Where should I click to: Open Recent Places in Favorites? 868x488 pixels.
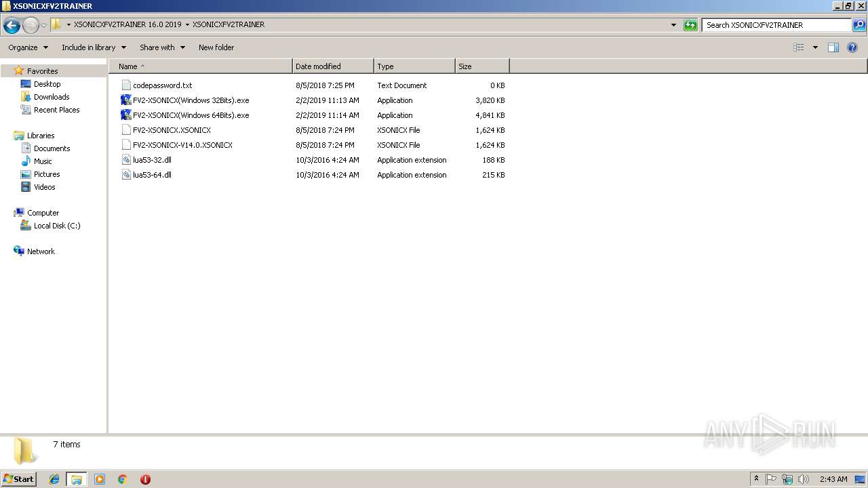[56, 110]
